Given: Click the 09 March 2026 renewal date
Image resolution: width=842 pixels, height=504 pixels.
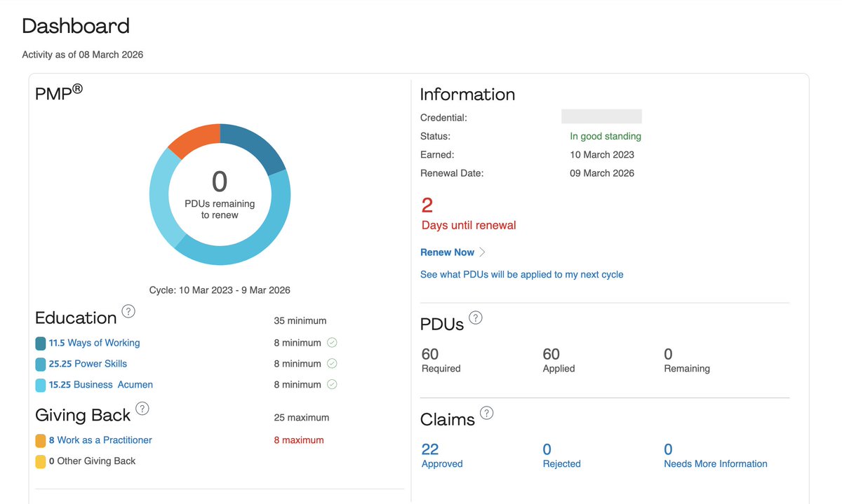Looking at the screenshot, I should [602, 173].
